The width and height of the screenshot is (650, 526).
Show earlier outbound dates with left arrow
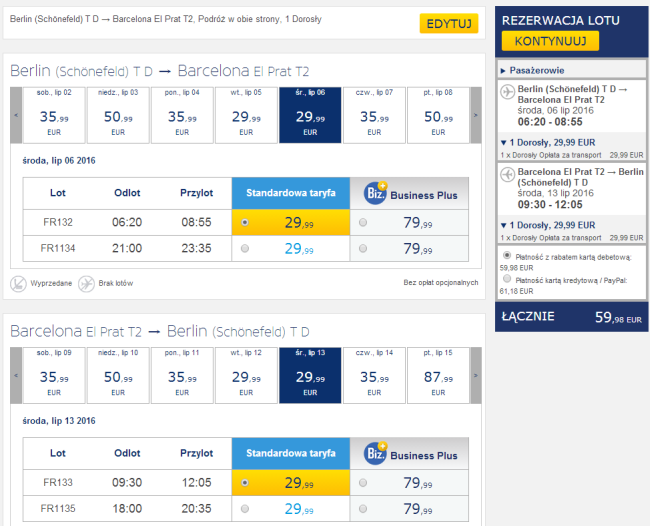pyautogui.click(x=16, y=115)
